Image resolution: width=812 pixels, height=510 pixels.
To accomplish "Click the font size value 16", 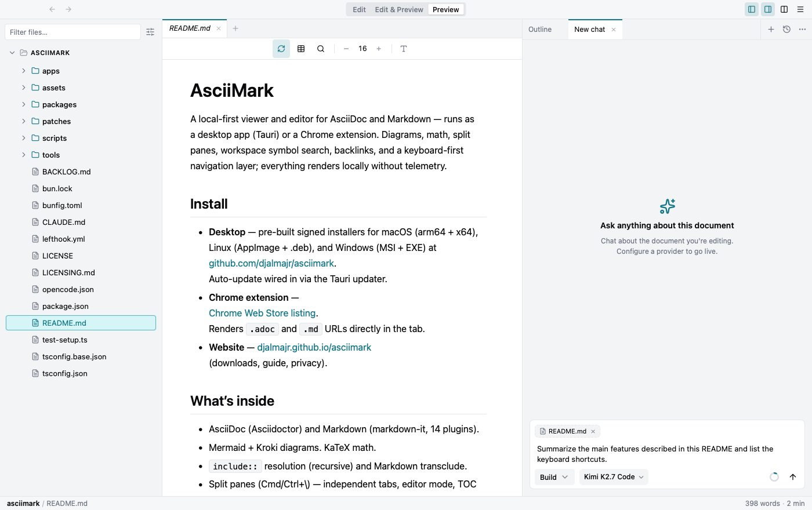I will click(362, 49).
